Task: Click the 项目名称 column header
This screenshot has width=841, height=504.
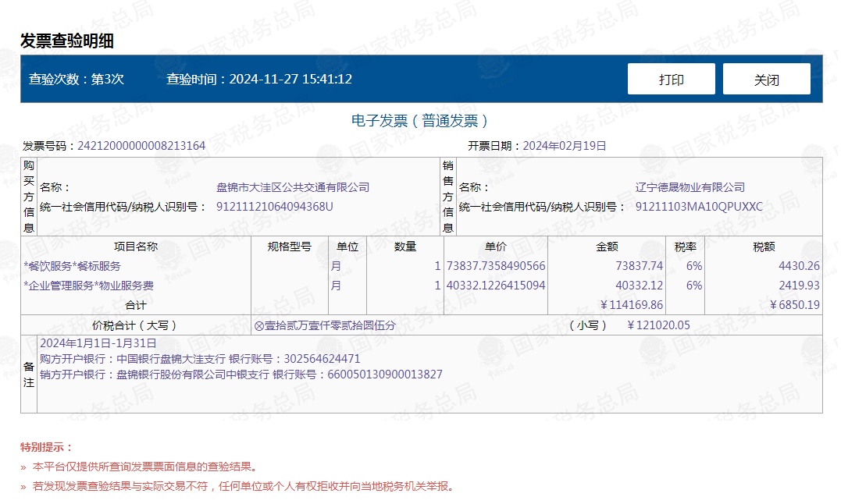Action: coord(136,247)
